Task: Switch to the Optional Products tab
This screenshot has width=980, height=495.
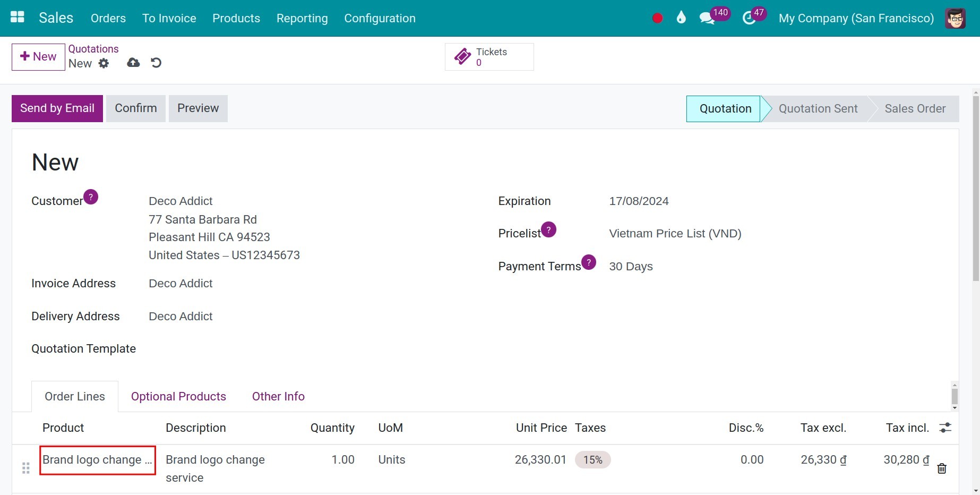Action: pos(178,396)
